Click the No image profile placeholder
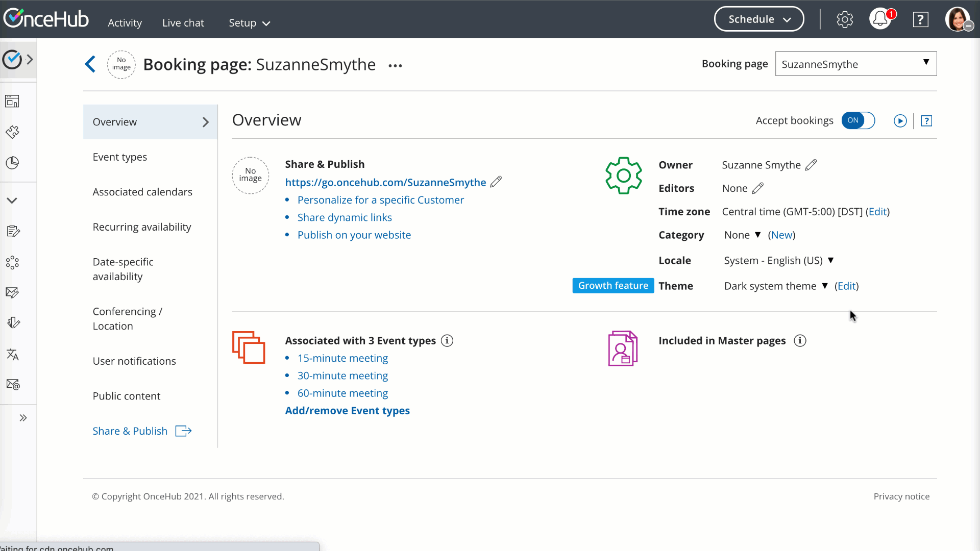 250,175
